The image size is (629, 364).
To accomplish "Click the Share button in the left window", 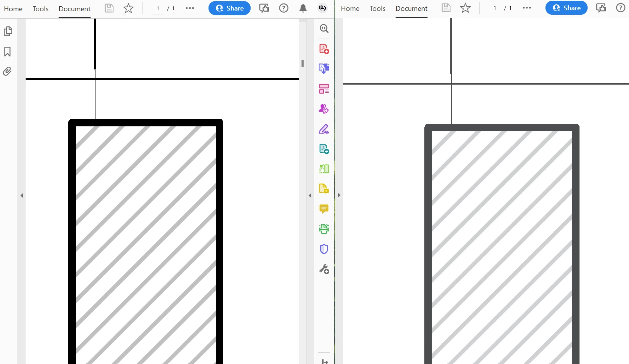I will tap(230, 8).
